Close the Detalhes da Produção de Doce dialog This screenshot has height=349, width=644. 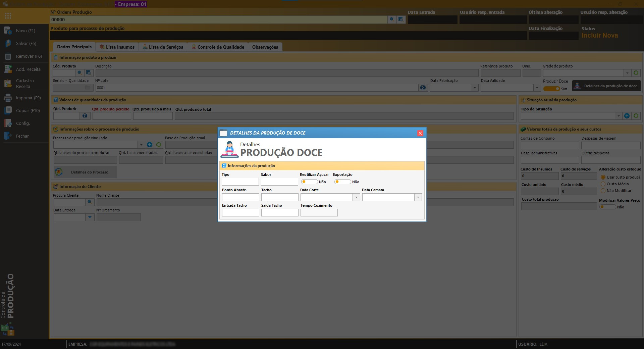[420, 133]
